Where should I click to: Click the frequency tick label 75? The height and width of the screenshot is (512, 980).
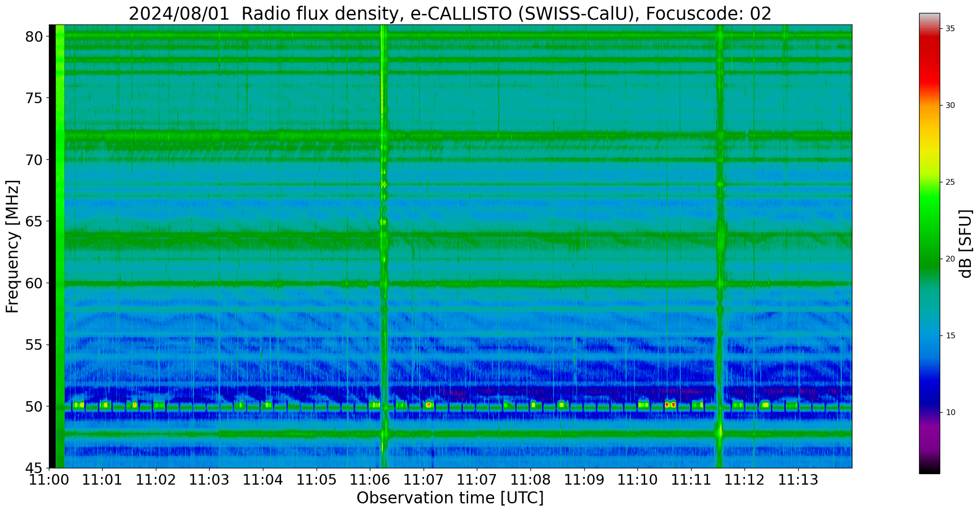click(x=35, y=98)
